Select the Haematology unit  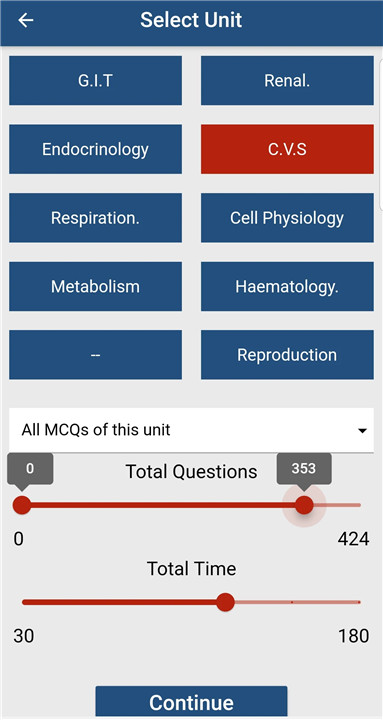click(x=287, y=287)
